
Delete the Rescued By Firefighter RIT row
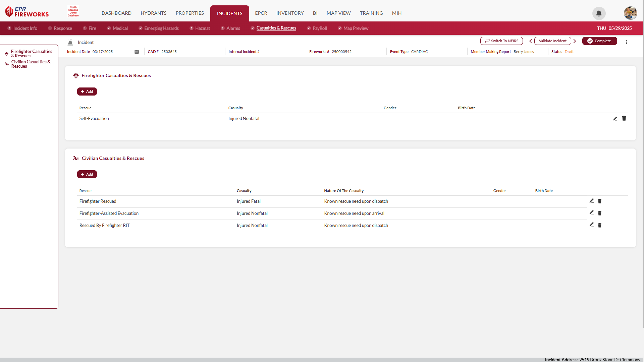click(x=600, y=225)
